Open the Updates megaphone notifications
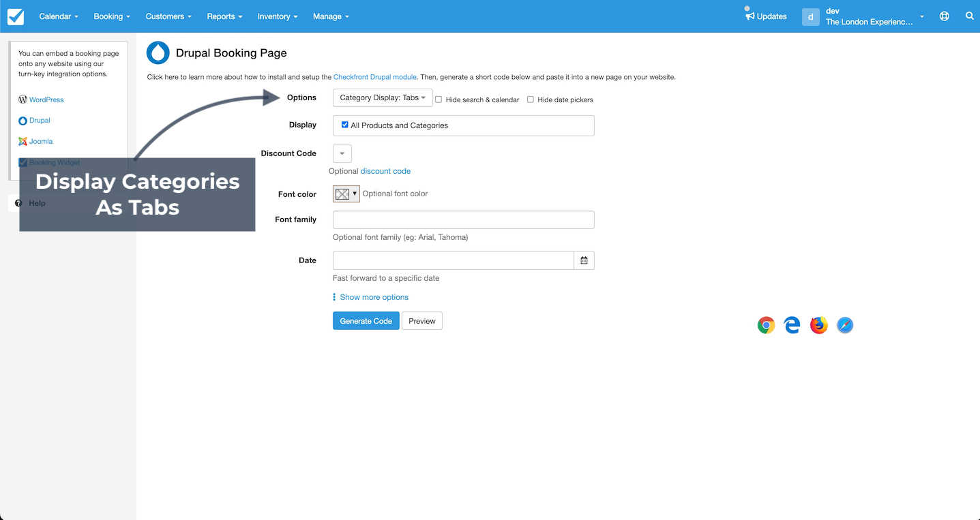980x520 pixels. 766,16
